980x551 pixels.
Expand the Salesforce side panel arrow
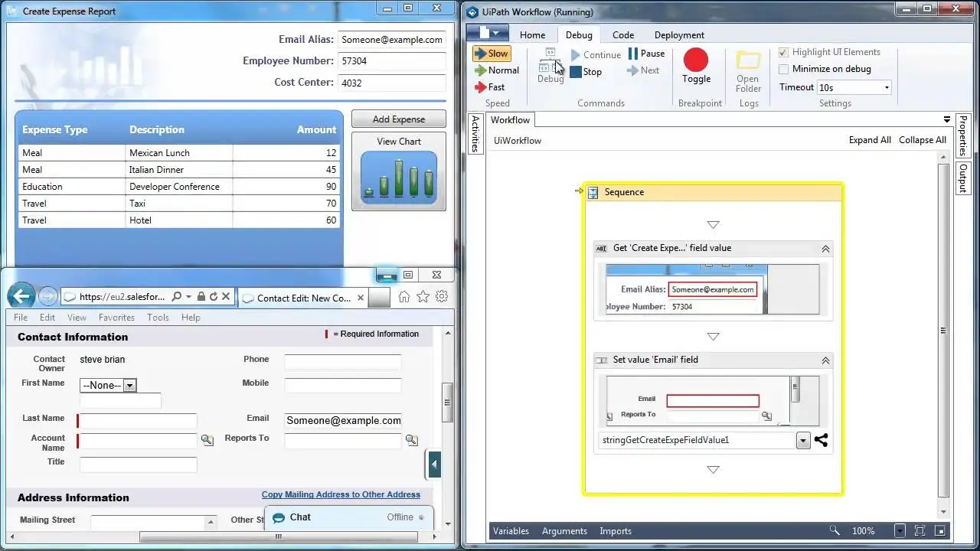434,464
